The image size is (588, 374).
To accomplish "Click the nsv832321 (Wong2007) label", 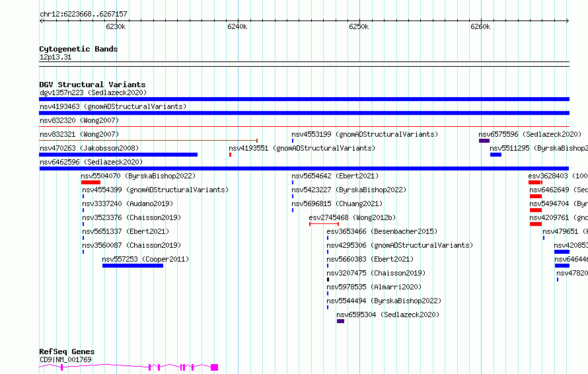I will tap(79, 134).
